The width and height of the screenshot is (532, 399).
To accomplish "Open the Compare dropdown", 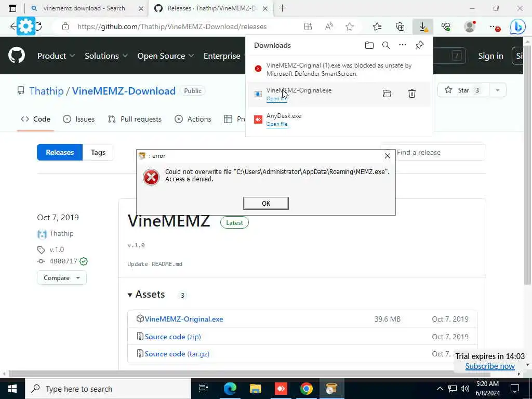I will pyautogui.click(x=62, y=278).
